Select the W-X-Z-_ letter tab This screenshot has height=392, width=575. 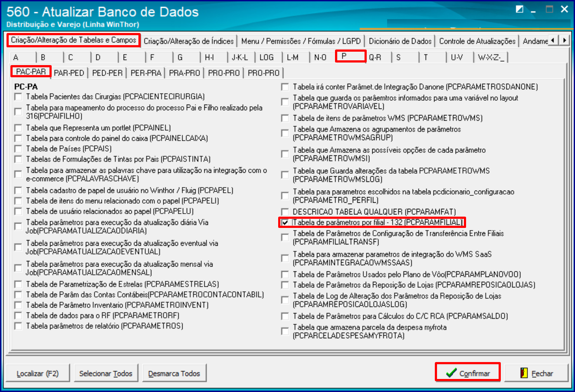[x=492, y=57]
